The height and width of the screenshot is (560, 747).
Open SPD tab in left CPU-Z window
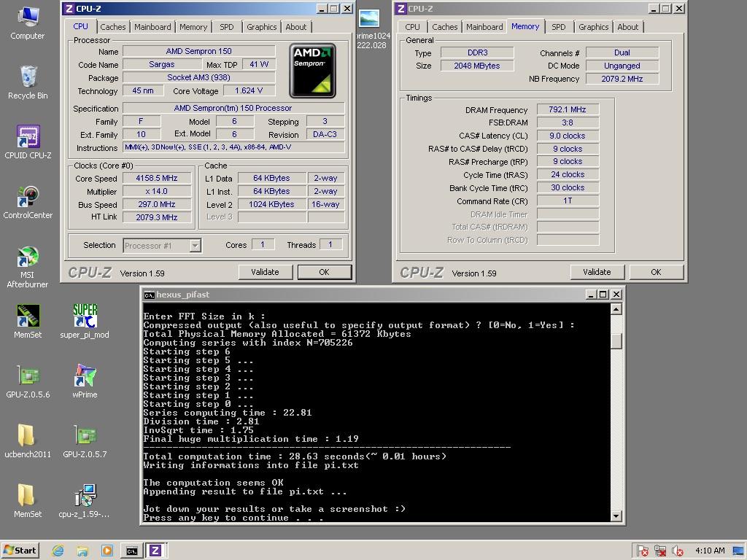(x=227, y=27)
